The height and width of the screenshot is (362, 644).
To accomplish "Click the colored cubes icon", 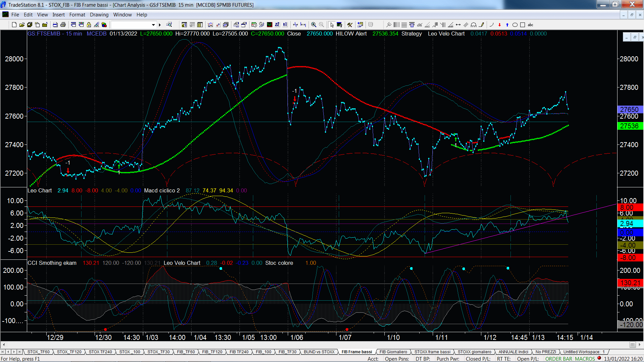I will click(104, 24).
